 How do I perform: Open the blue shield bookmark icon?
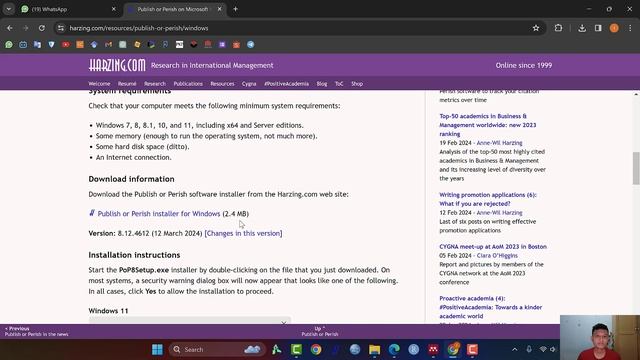51,44
